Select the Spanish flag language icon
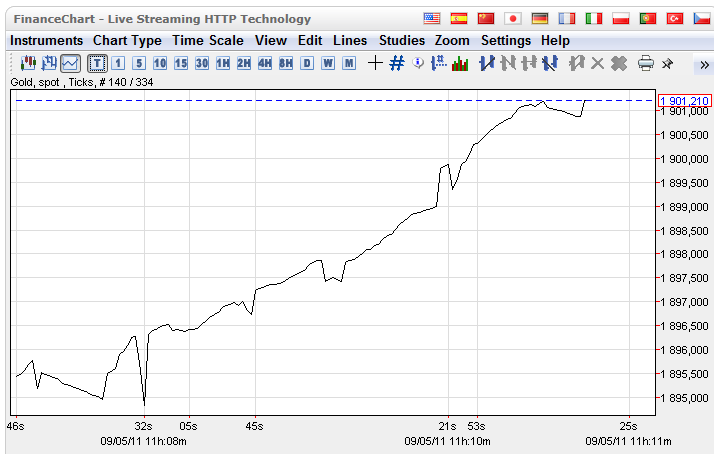Viewport: 714px width, 454px height. click(459, 19)
